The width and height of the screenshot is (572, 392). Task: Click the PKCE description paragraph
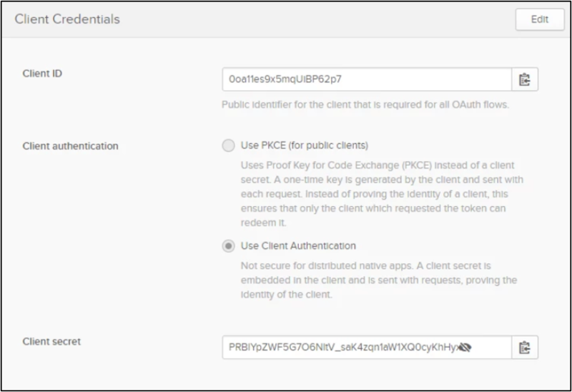click(x=382, y=194)
